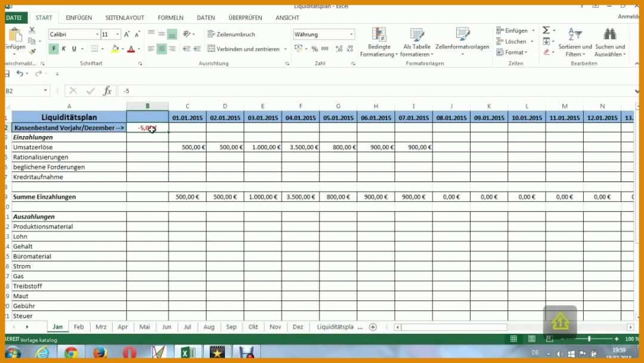644x363 pixels.
Task: Toggle bold formatting (F button)
Action: coord(54,49)
